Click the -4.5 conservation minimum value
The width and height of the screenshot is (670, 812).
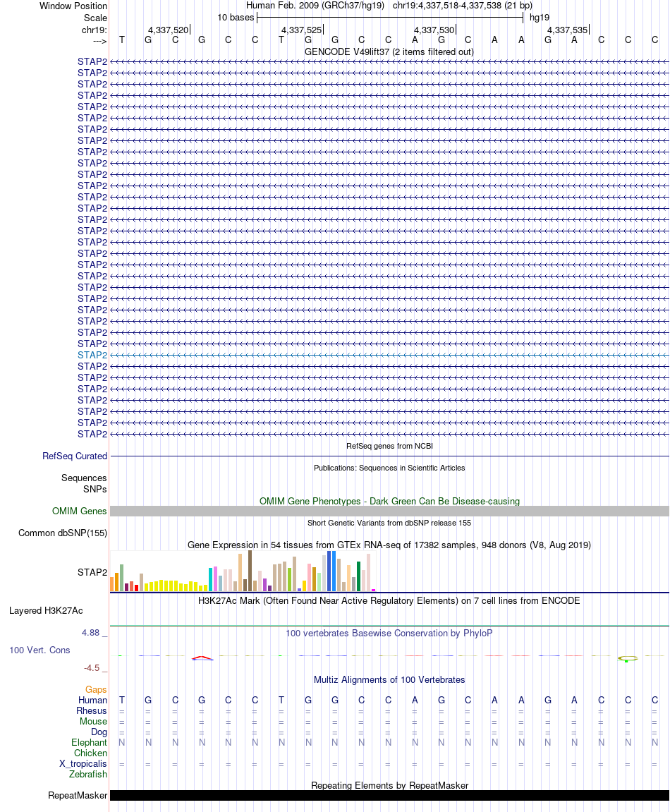coord(92,668)
